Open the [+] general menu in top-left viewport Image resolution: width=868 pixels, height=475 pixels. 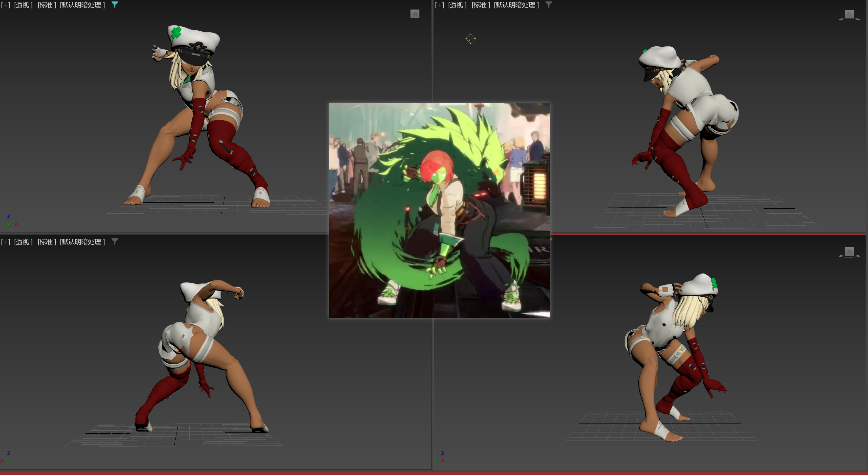coord(5,5)
